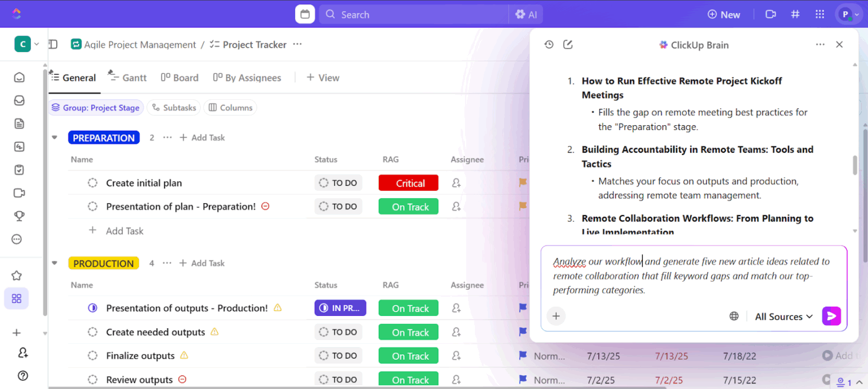This screenshot has width=868, height=389.
Task: Collapse the PREPARATION group
Action: 55,137
